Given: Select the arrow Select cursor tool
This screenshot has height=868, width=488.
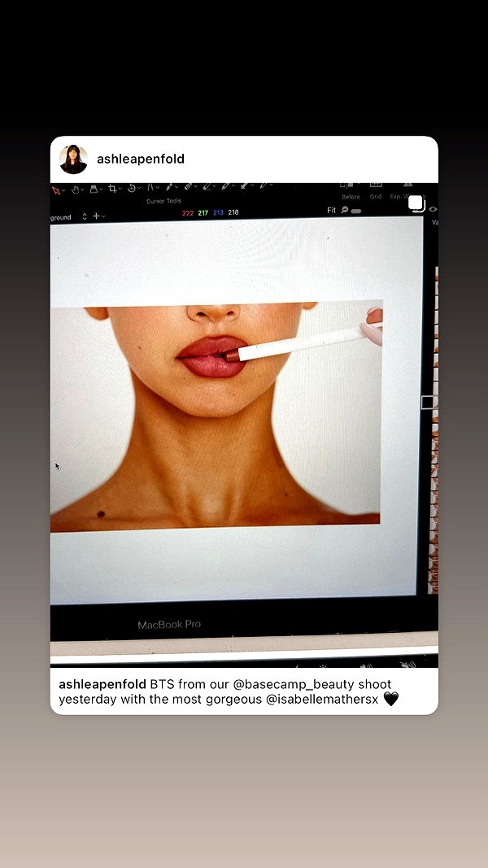Looking at the screenshot, I should (56, 190).
